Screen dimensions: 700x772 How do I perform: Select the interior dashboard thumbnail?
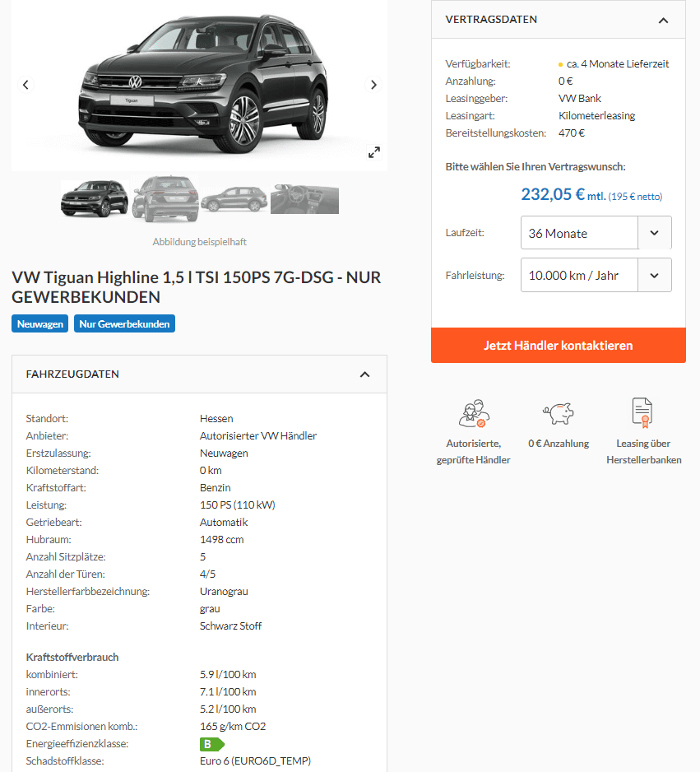click(x=304, y=199)
